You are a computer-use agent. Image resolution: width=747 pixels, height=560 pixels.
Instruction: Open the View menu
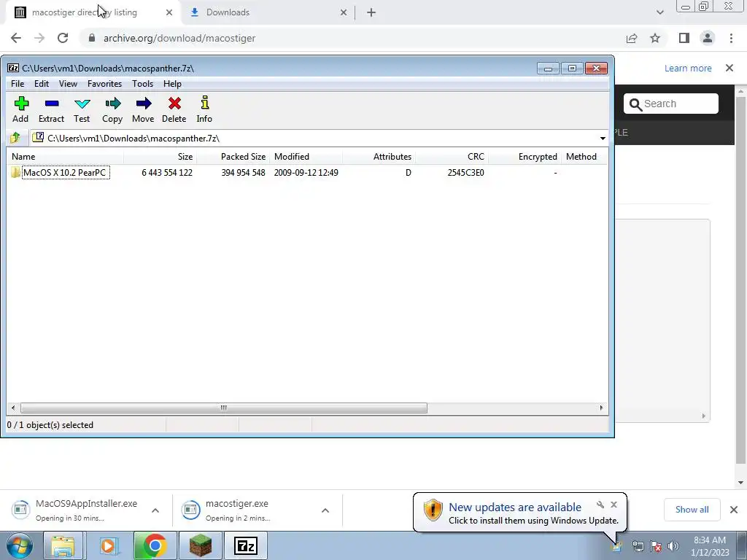pos(68,84)
